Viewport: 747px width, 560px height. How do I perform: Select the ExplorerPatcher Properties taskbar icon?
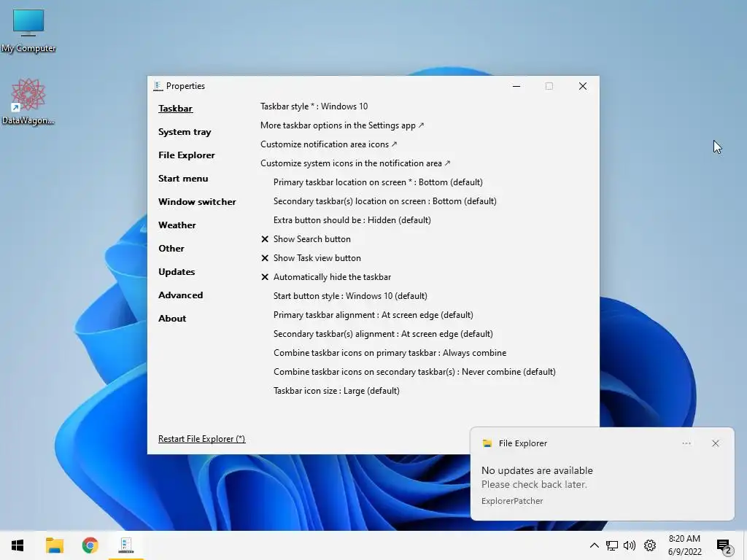[x=125, y=545]
